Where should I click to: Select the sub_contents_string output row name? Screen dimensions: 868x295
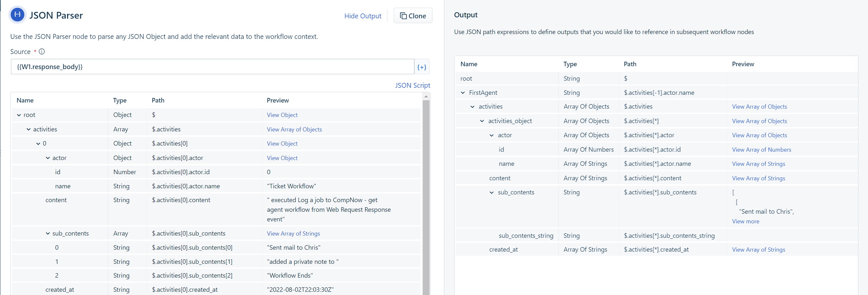click(x=526, y=236)
